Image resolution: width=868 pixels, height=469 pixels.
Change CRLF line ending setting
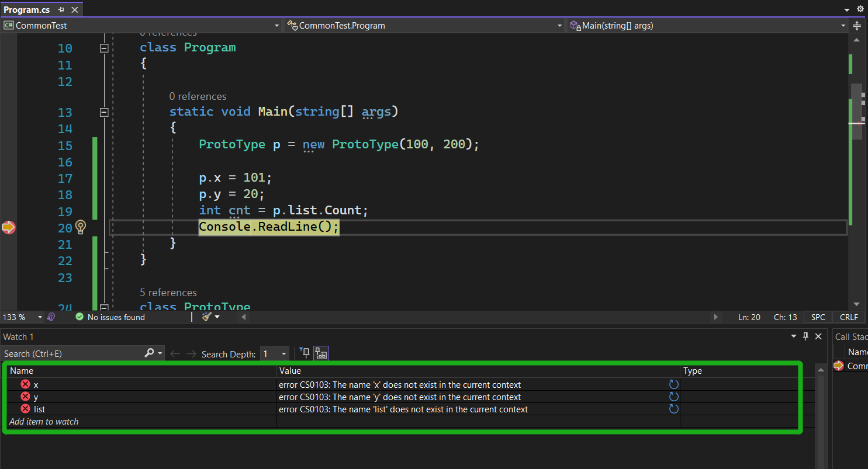click(849, 317)
